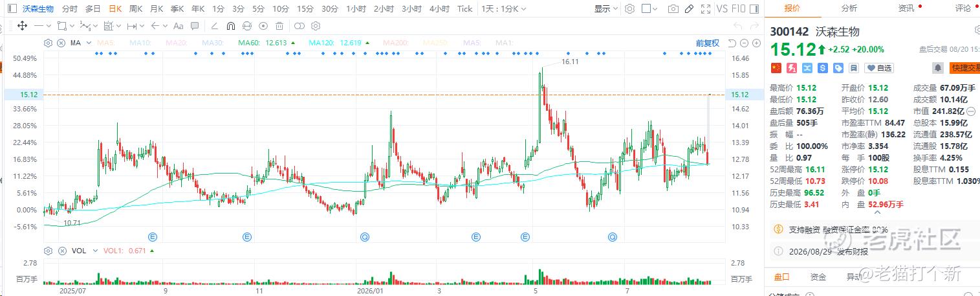Toggle the drawing overlay switch
The width and height of the screenshot is (980, 296).
coord(299,26)
